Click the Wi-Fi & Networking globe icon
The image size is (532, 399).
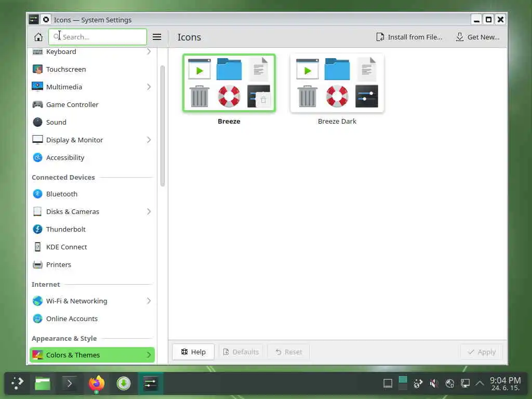37,301
